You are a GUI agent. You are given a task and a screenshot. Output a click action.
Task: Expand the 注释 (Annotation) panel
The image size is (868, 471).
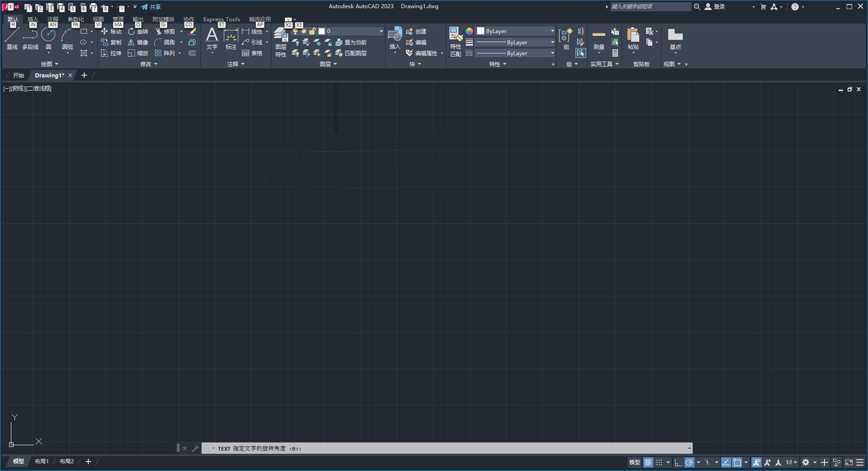[x=236, y=64]
